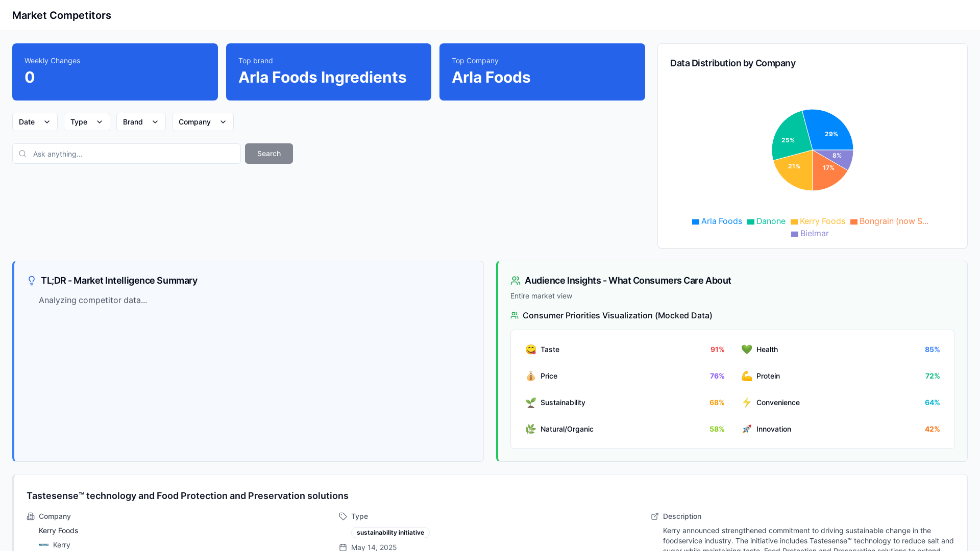The width and height of the screenshot is (980, 551).
Task: Click the Analyzing competitor data text
Action: 93,300
